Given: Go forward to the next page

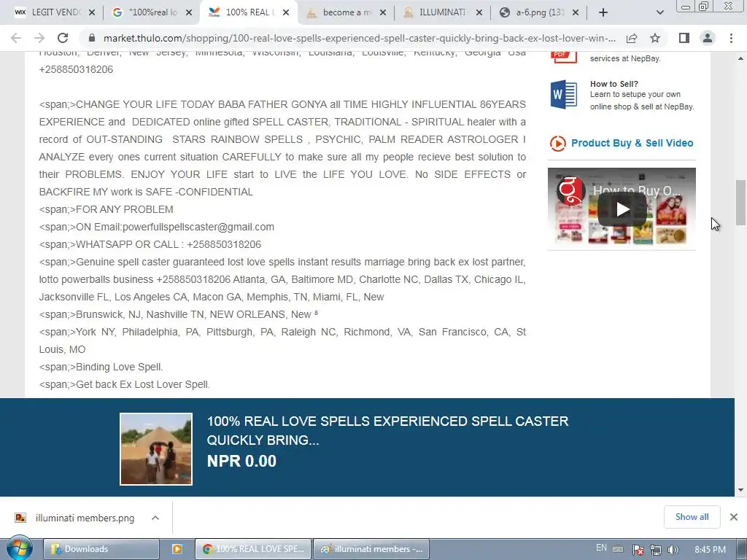Looking at the screenshot, I should 39,38.
